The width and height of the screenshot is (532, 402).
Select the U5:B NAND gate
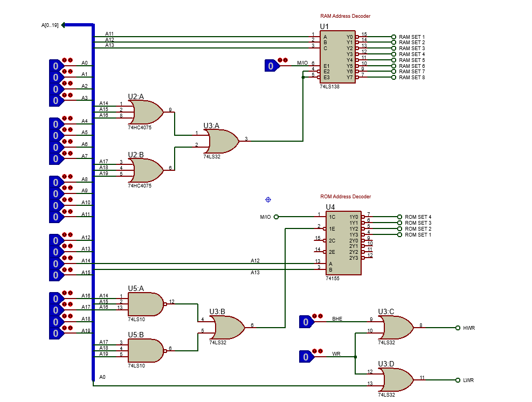pos(146,351)
